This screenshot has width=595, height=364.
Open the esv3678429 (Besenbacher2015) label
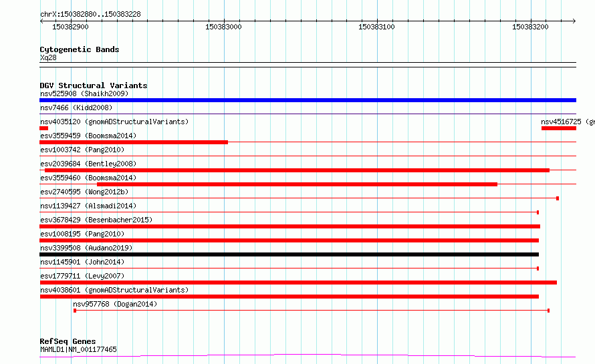(x=96, y=220)
